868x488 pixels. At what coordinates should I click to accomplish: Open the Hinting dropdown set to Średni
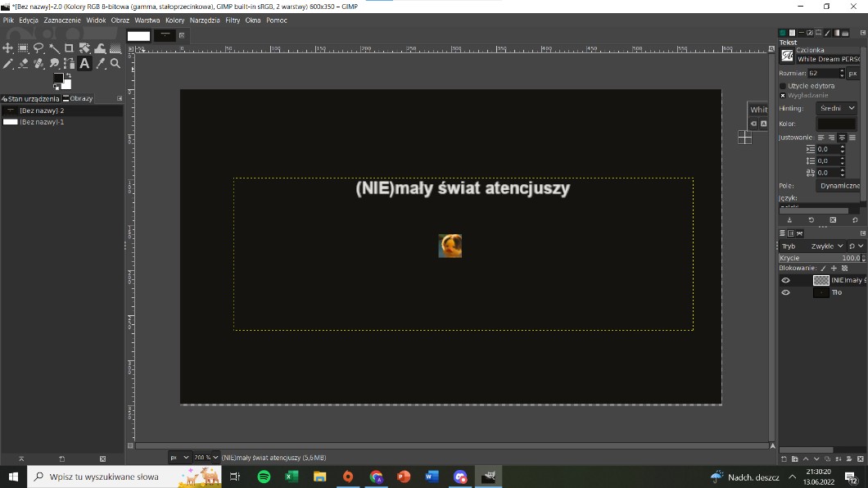836,108
